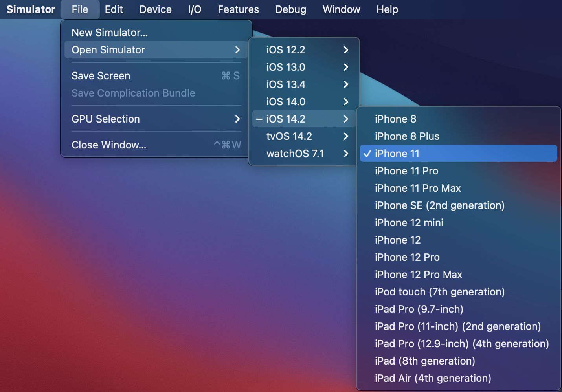Viewport: 562px width, 392px height.
Task: Open the iPhone 11 Pro simulator
Action: coord(459,171)
